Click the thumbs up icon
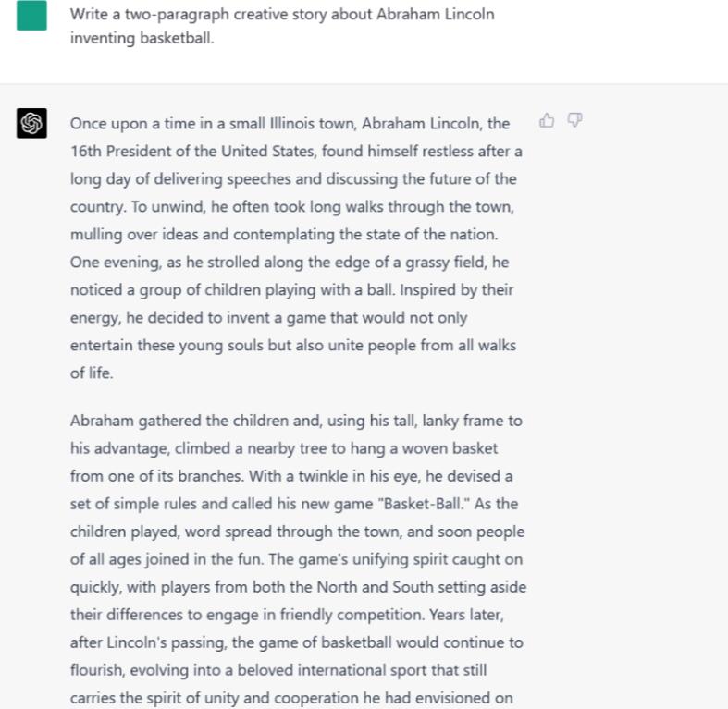This screenshot has height=709, width=728. [x=547, y=121]
